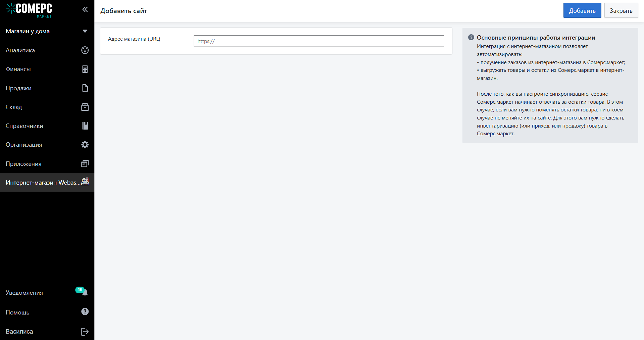Open the Сомерс Маркет logo home

click(x=29, y=10)
